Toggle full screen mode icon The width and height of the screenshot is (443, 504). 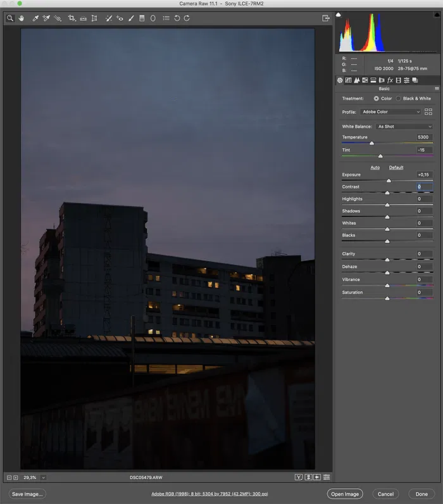pyautogui.click(x=326, y=18)
